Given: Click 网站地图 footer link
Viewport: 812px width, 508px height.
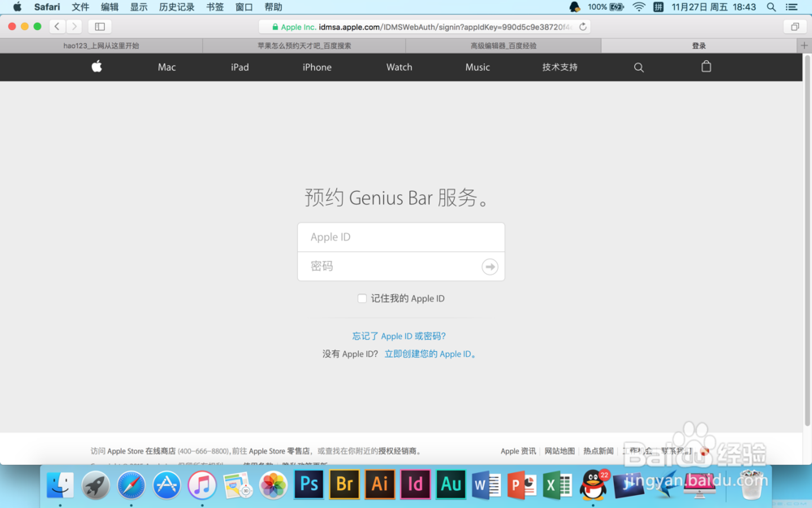Looking at the screenshot, I should point(559,451).
